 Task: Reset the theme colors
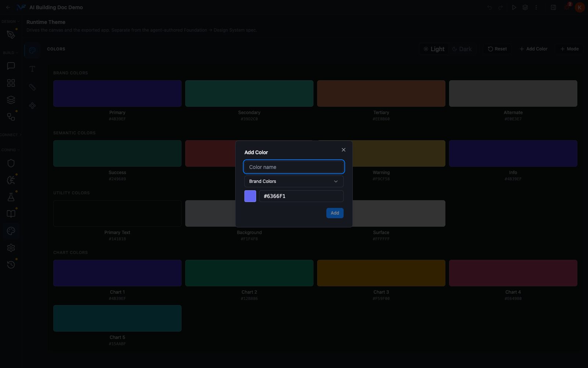(497, 49)
